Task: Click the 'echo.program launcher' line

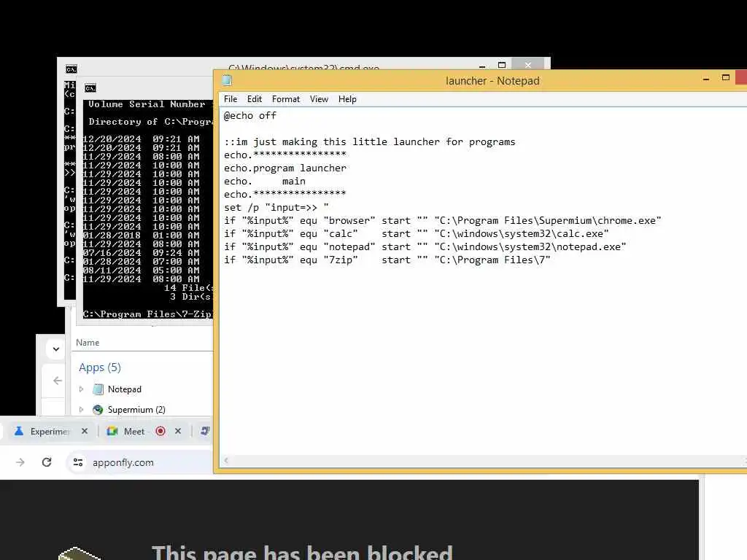Action: click(x=285, y=168)
